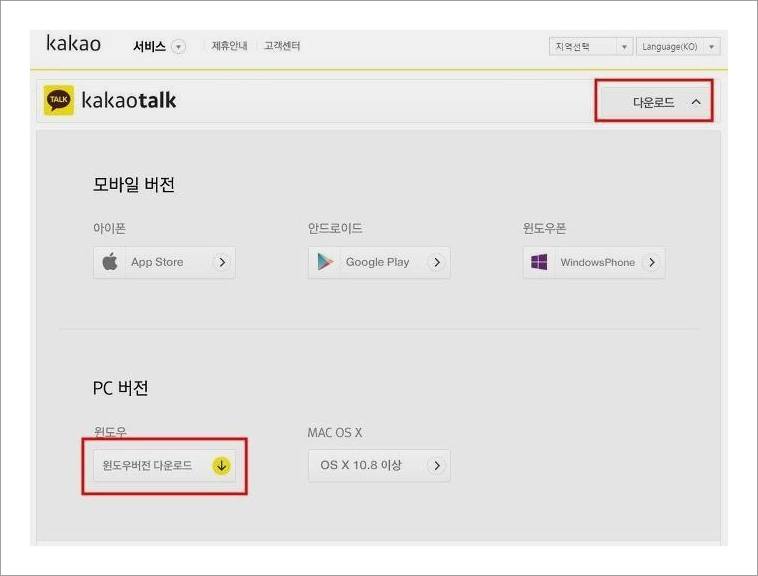Click the arrow on Google Play button
Image resolution: width=758 pixels, height=576 pixels.
437,262
